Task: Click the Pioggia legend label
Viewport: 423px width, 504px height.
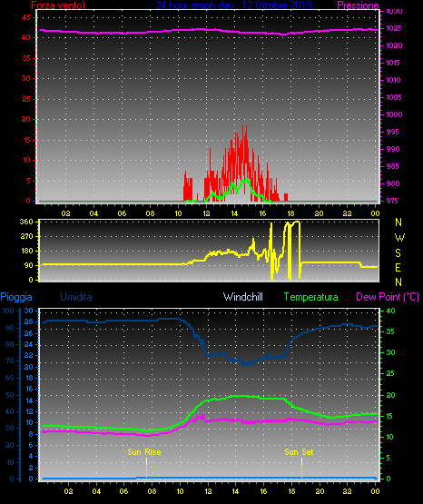Action: (x=16, y=297)
